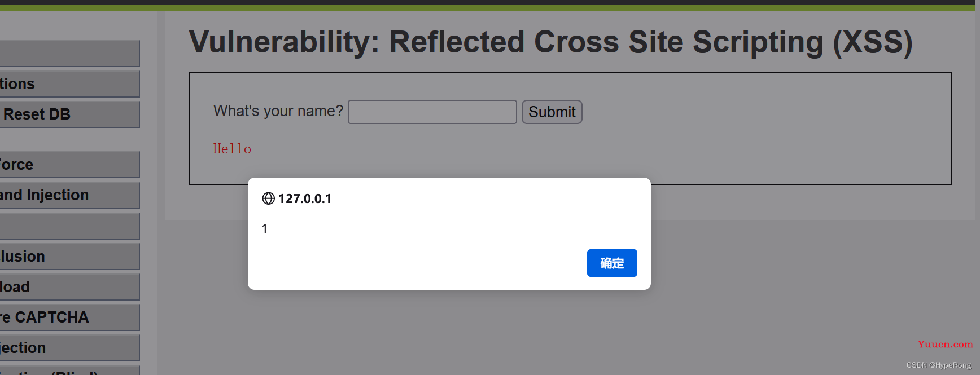Screen dimensions: 980x375
Task: Click the alert message text '1'
Action: click(x=265, y=229)
